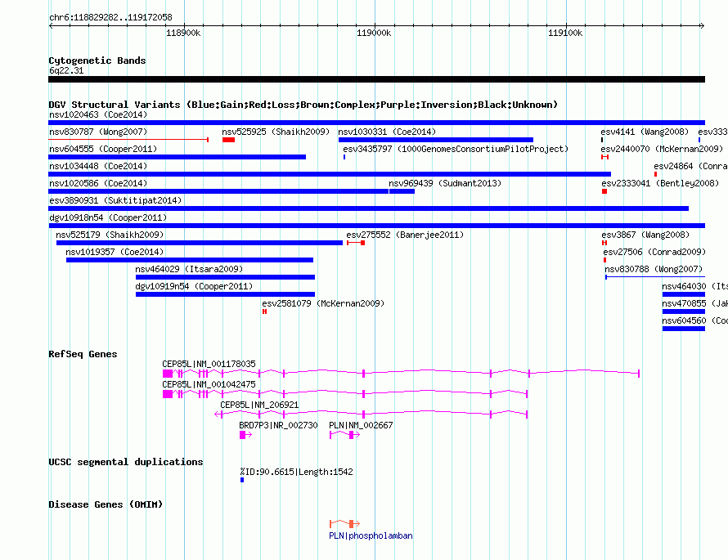The image size is (728, 560).
Task: Click the 119000k ruler position label
Action: coord(374,33)
